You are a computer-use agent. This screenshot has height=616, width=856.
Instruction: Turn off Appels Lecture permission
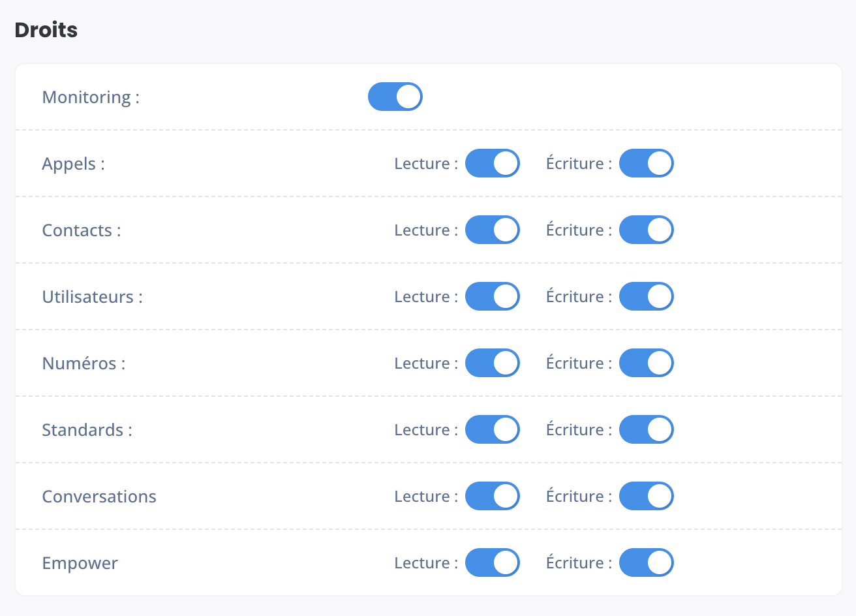point(493,163)
